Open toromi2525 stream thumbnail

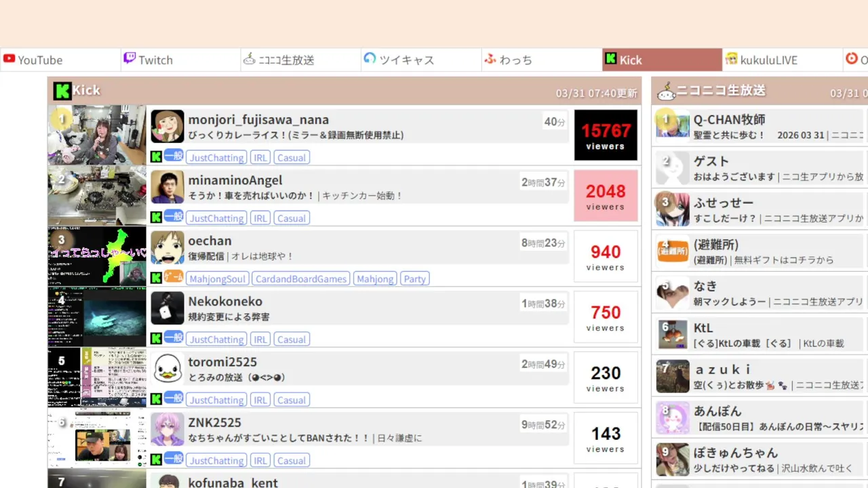click(97, 378)
